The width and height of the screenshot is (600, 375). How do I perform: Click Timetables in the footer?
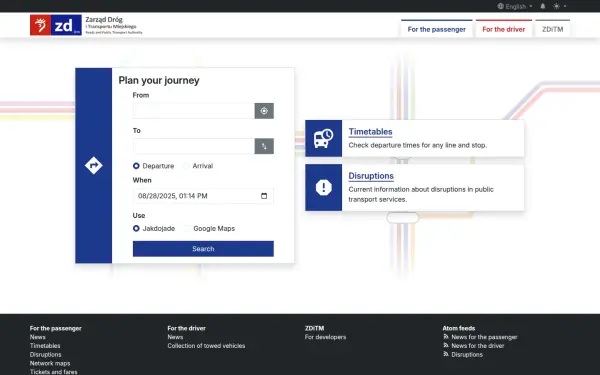pos(45,346)
